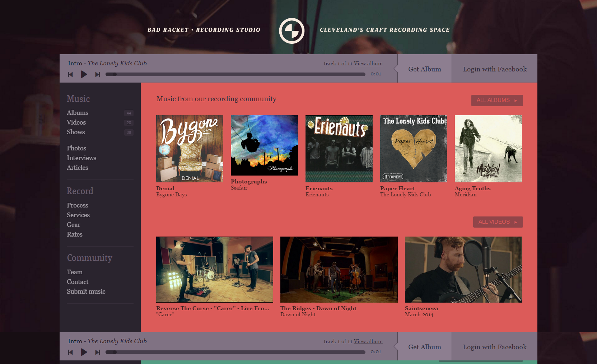This screenshot has width=597, height=364.
Task: Click the Get Album button
Action: tap(424, 69)
